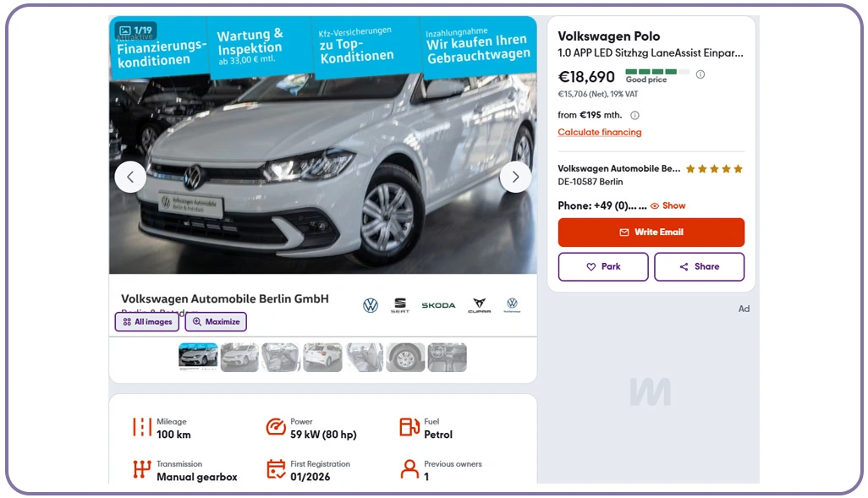
Task: Click the First Registration calendar icon
Action: [276, 469]
